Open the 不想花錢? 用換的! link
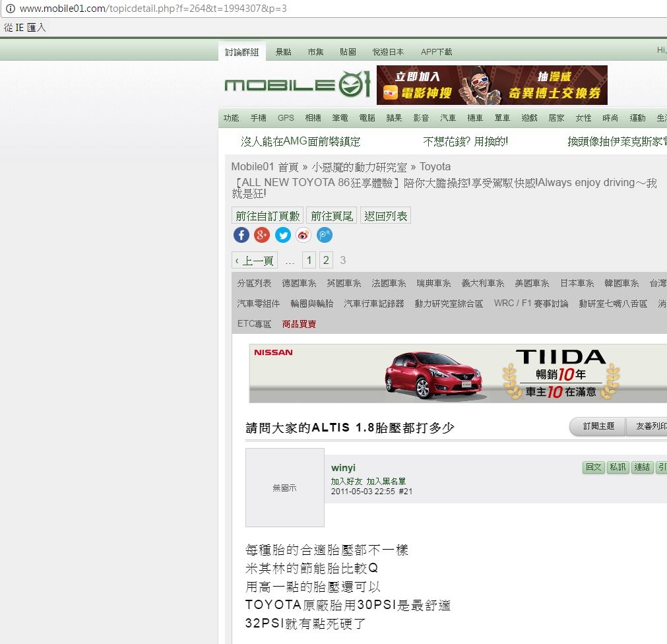Screen dimensions: 667x644 click(x=465, y=141)
